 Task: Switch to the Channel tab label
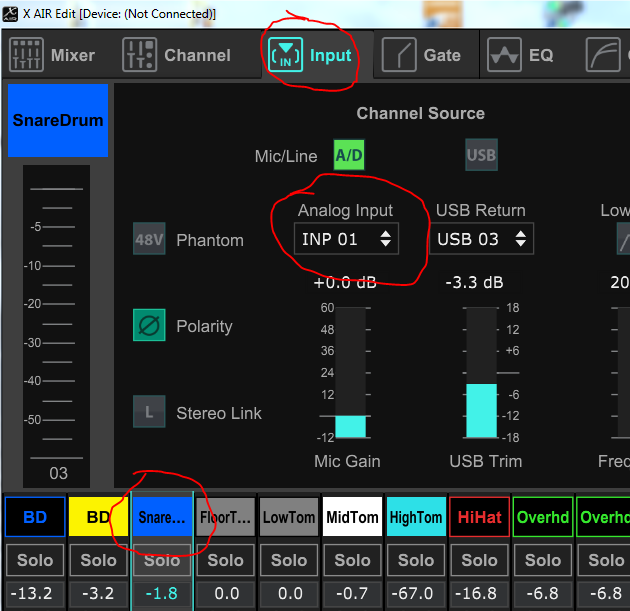click(x=197, y=55)
